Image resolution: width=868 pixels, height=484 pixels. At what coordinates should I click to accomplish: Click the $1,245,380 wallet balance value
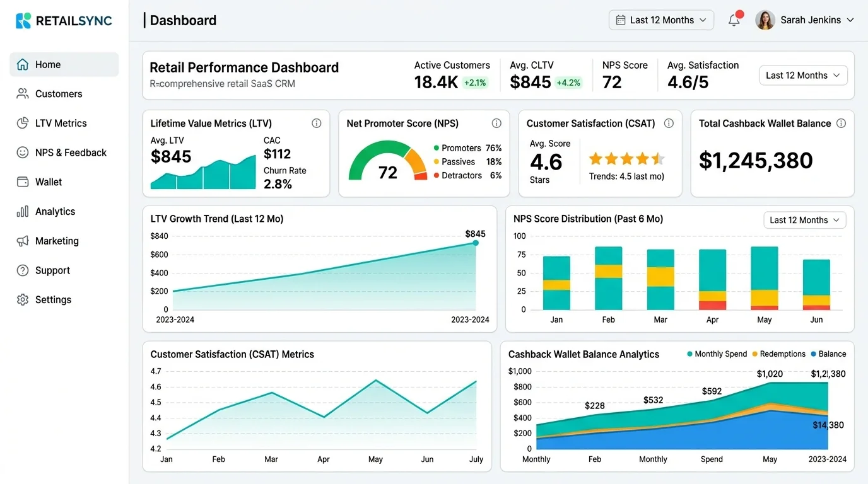pyautogui.click(x=756, y=161)
